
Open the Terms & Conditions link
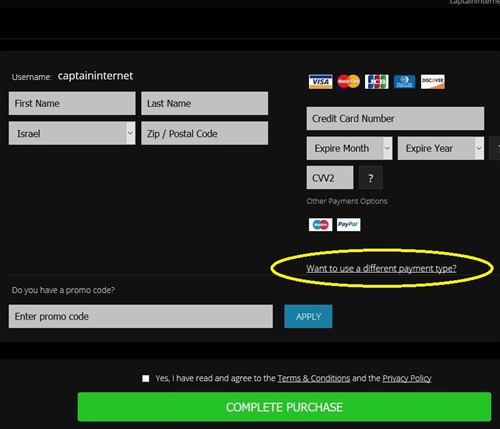(x=314, y=378)
